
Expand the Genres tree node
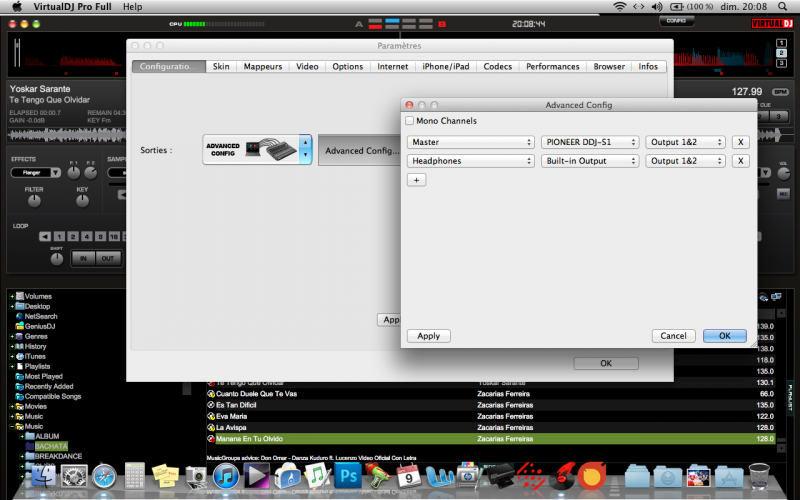12,336
